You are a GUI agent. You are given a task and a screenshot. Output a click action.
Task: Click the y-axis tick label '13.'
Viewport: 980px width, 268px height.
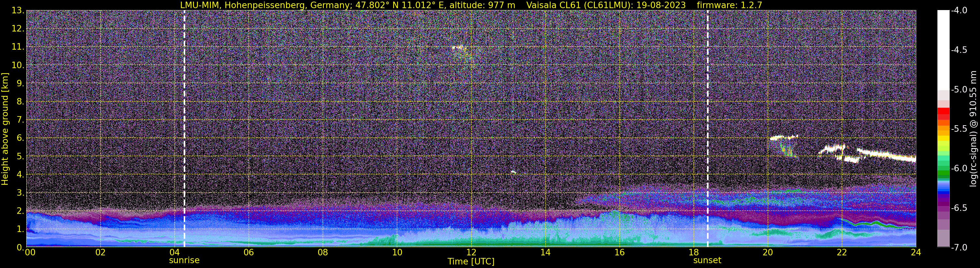coord(18,11)
